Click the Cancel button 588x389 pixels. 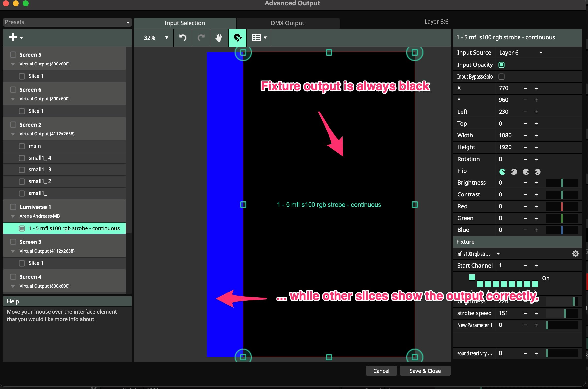click(x=381, y=371)
